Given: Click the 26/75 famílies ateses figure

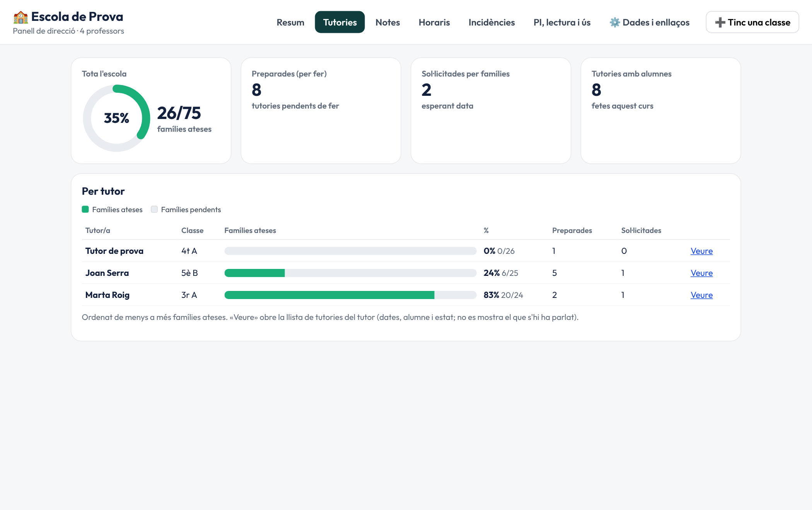Looking at the screenshot, I should point(184,119).
